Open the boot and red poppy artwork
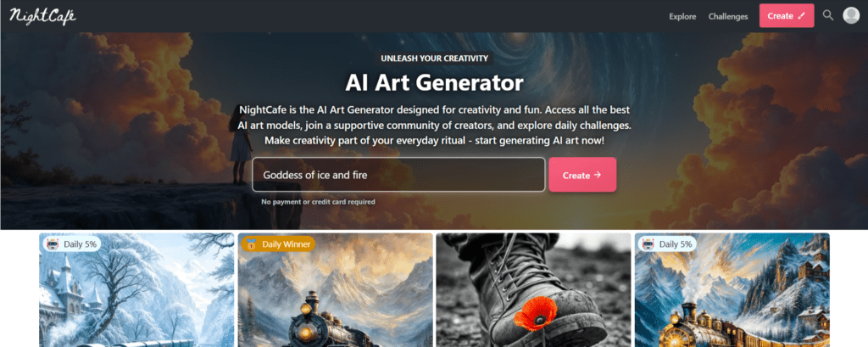This screenshot has width=868, height=347. coord(533,290)
